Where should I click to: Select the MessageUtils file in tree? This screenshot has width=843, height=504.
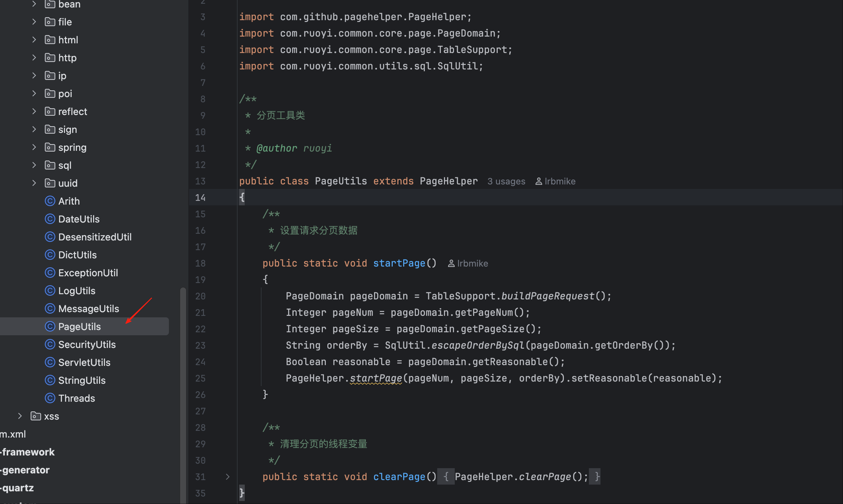(x=89, y=309)
